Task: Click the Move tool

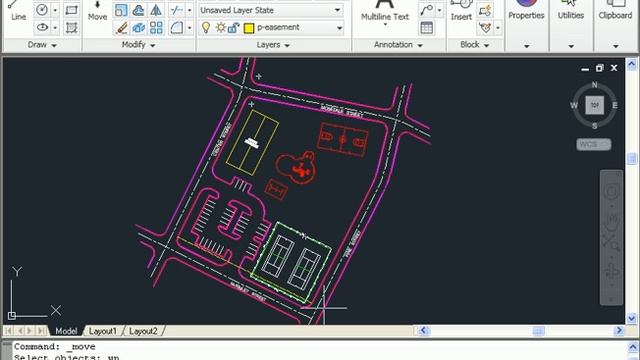Action: click(x=97, y=11)
